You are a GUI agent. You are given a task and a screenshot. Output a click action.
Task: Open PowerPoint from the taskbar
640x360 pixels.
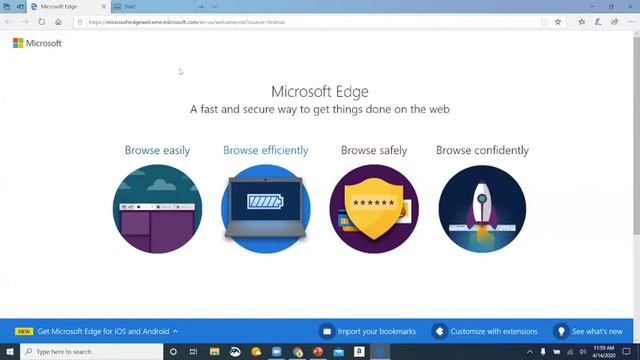pyautogui.click(x=318, y=351)
